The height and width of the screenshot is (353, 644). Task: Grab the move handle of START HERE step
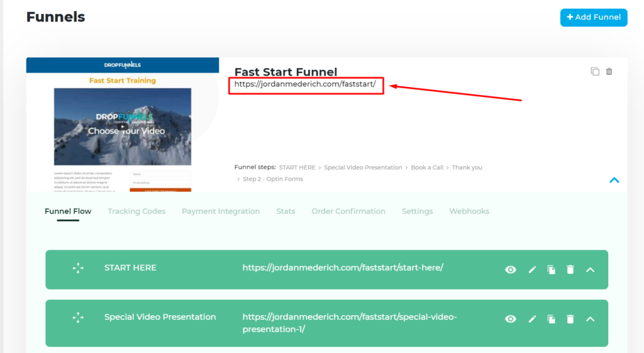point(78,268)
